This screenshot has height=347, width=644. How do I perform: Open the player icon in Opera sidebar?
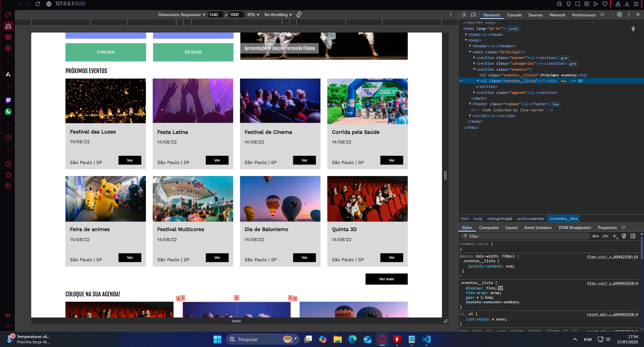click(8, 138)
